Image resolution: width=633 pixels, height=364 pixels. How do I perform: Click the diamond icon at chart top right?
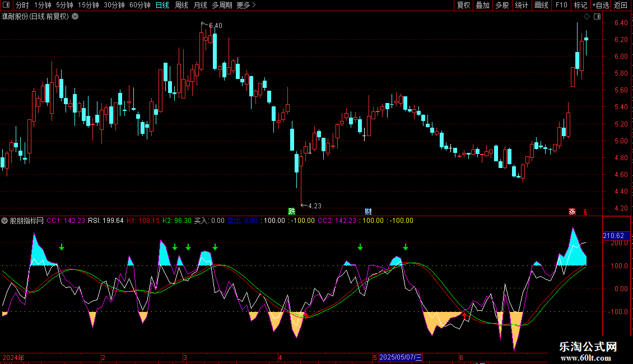tap(587, 17)
